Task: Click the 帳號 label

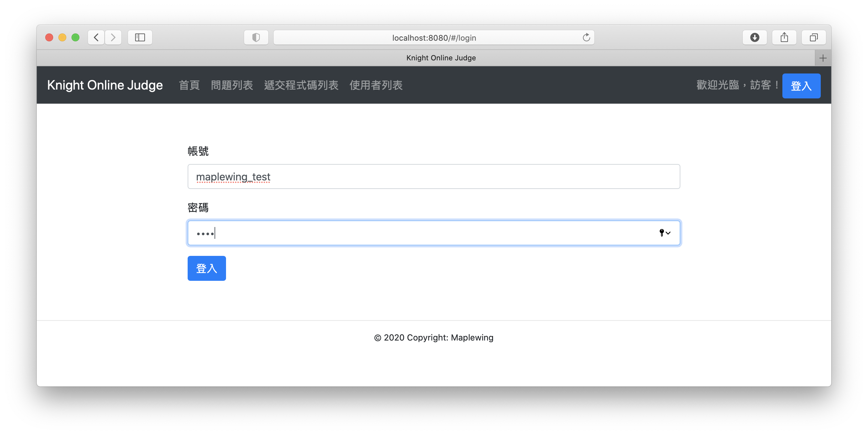Action: [x=198, y=151]
